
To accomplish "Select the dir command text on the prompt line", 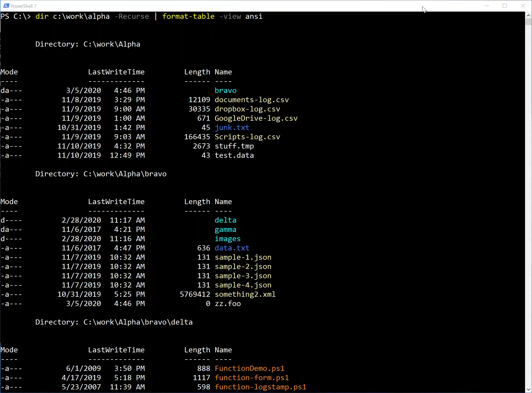I will click(41, 16).
